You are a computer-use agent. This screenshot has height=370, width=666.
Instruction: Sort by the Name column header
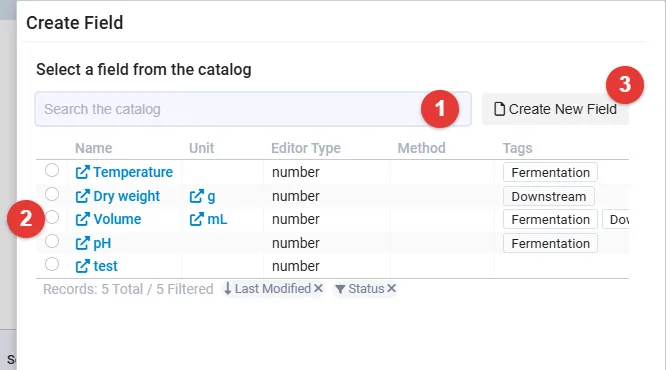click(93, 148)
